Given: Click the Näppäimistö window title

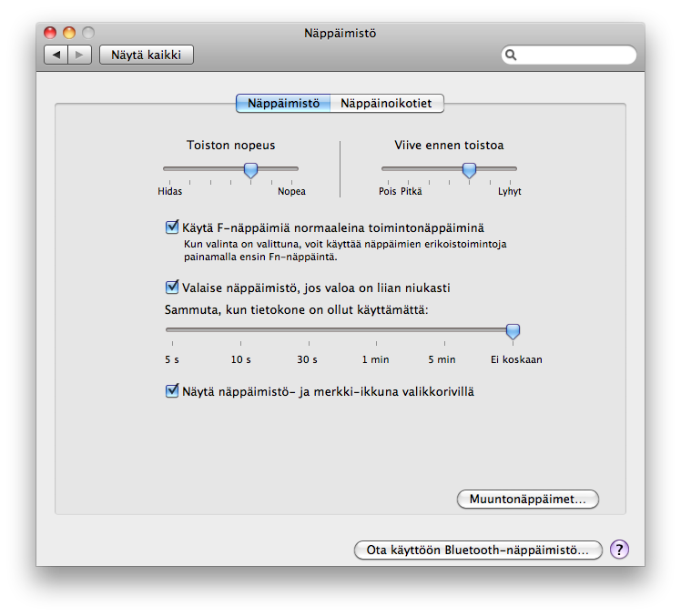Looking at the screenshot, I should (340, 33).
